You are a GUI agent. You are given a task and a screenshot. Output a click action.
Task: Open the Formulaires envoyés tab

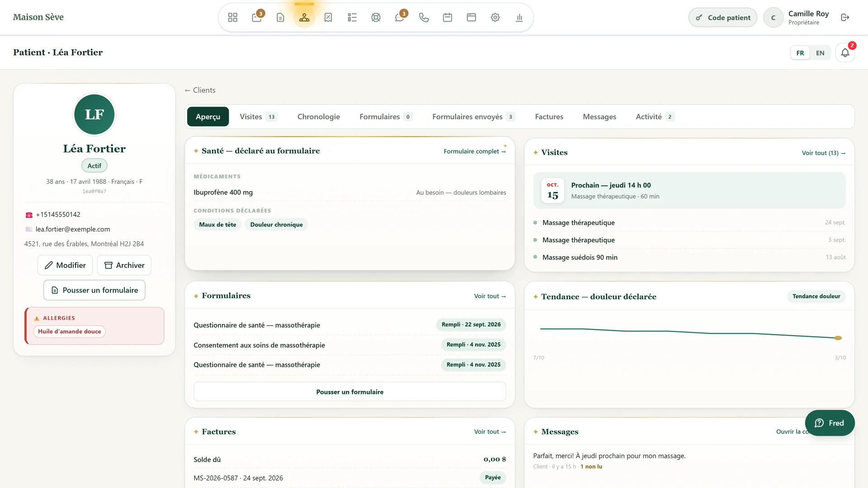point(473,117)
